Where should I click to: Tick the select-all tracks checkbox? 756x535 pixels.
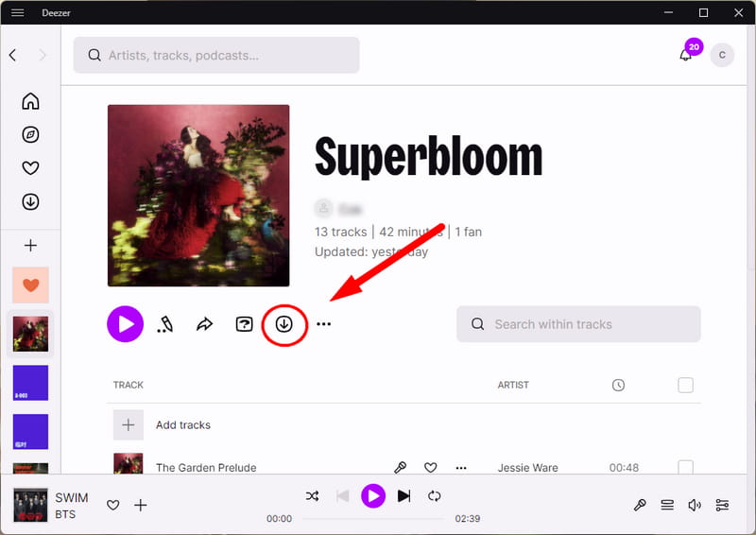pyautogui.click(x=685, y=385)
